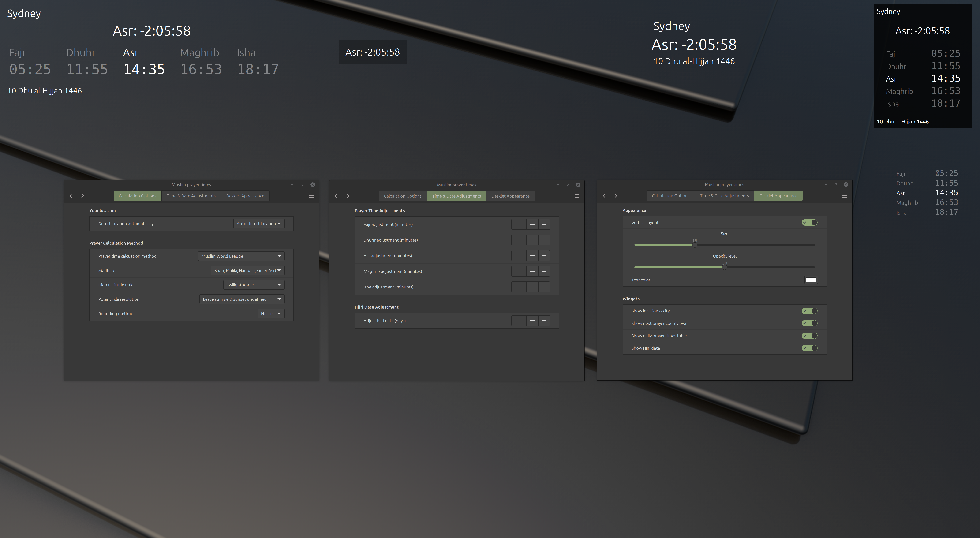Click Isha adjustment input field

[519, 287]
